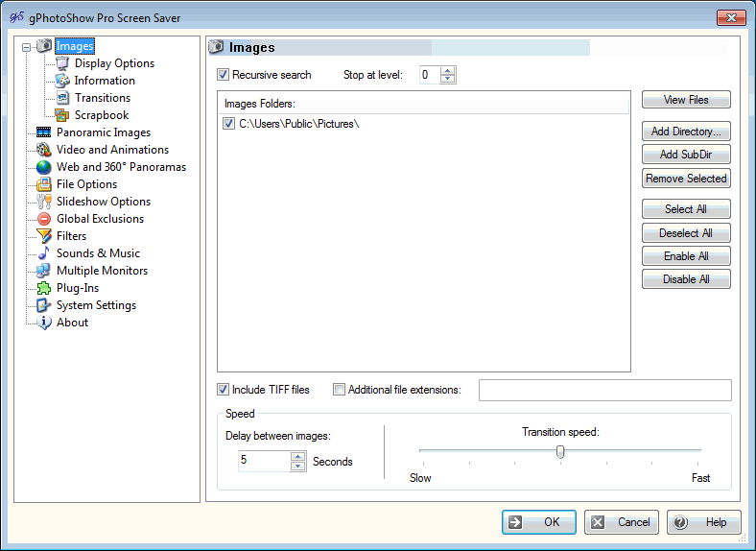Viewport: 756px width, 551px height.
Task: Open Web and 360° Panoramas settings
Action: coord(121,167)
